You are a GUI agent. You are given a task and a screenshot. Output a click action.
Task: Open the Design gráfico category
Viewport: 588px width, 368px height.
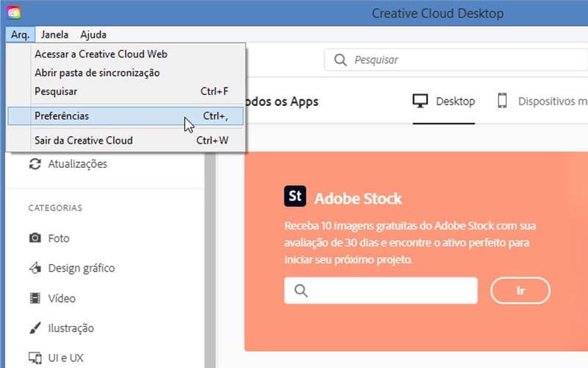tap(71, 268)
